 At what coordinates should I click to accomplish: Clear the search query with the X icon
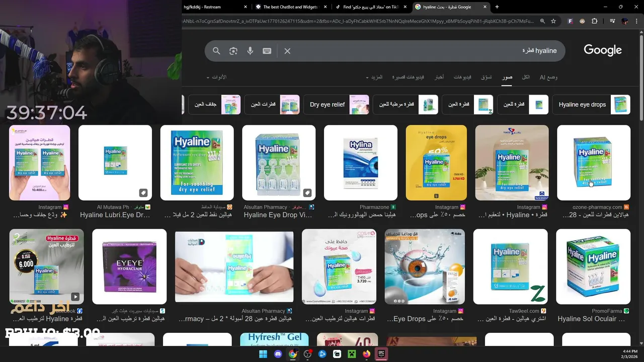click(287, 51)
